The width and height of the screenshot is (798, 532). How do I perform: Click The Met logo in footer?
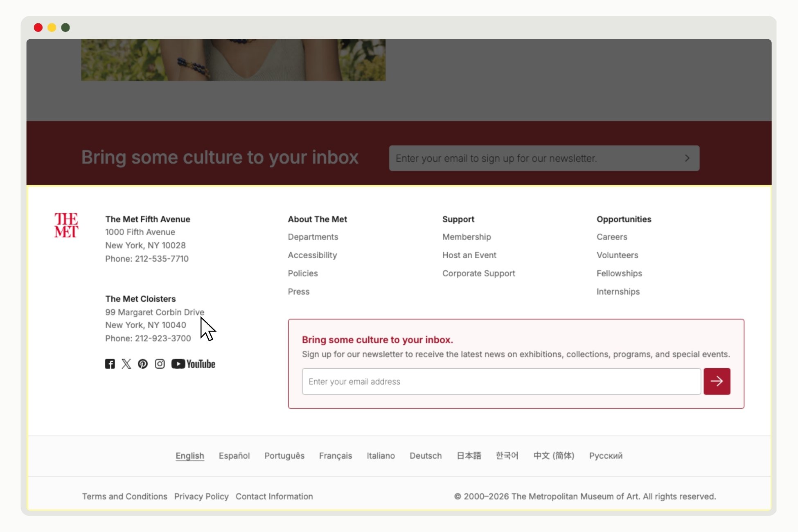click(x=66, y=225)
